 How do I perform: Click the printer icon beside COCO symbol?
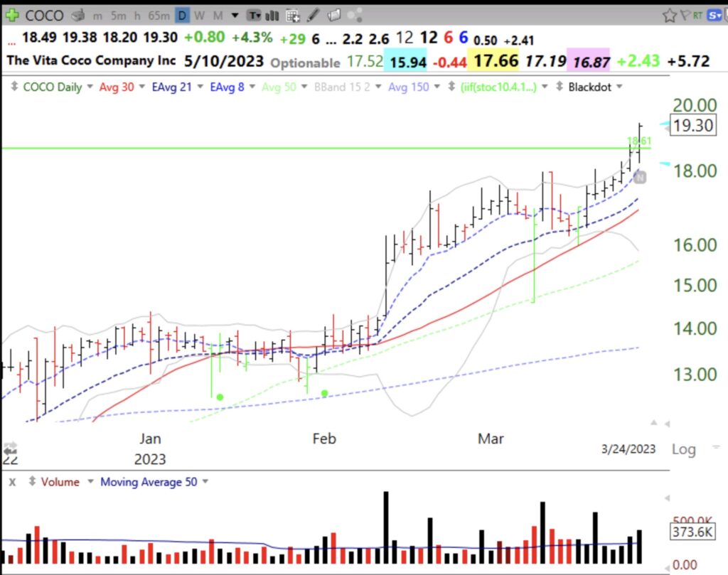(x=78, y=16)
